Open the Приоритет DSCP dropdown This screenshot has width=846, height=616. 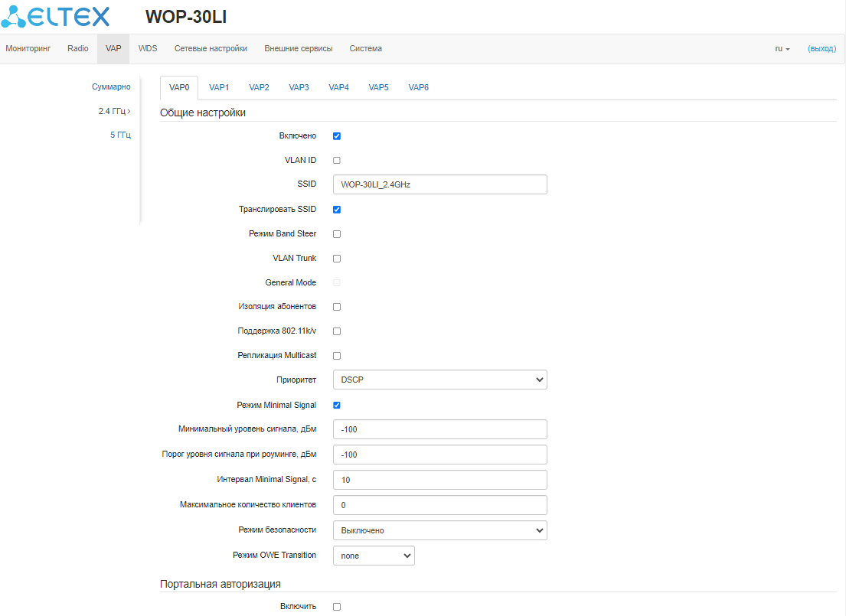click(x=439, y=380)
